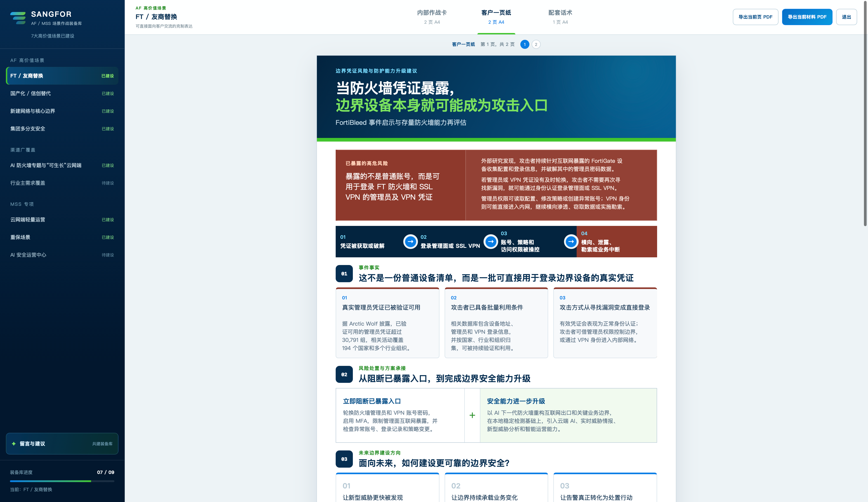Screen dimensions: 868x502
Task: Select 新建网络与核心边界 scene
Action: coord(62,111)
